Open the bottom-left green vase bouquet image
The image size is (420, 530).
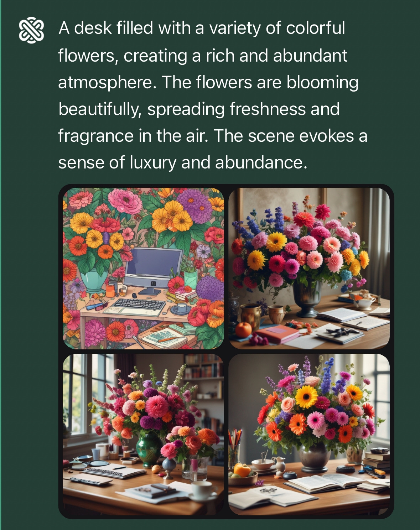point(143,434)
